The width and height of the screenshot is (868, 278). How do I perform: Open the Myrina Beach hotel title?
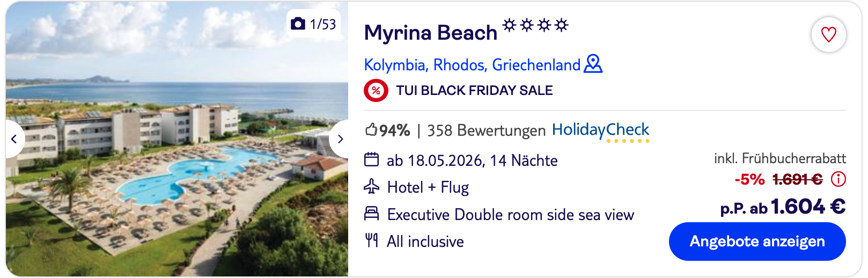pyautogui.click(x=430, y=33)
